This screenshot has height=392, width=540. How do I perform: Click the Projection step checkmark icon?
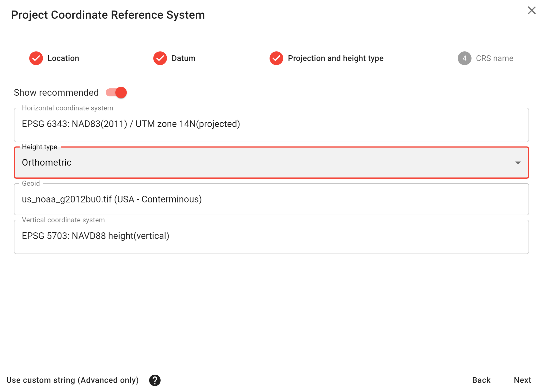pos(276,58)
